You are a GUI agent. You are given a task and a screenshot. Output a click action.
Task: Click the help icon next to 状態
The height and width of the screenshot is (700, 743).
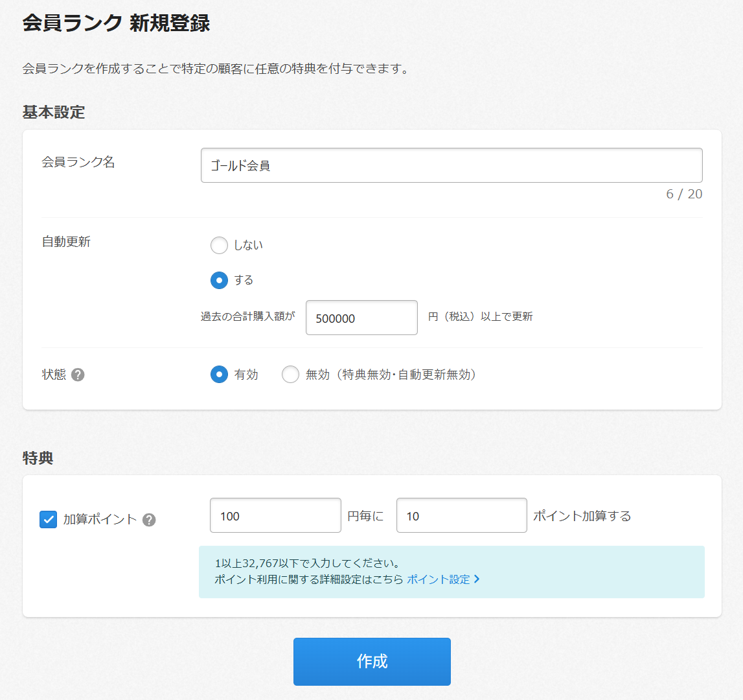pyautogui.click(x=78, y=375)
